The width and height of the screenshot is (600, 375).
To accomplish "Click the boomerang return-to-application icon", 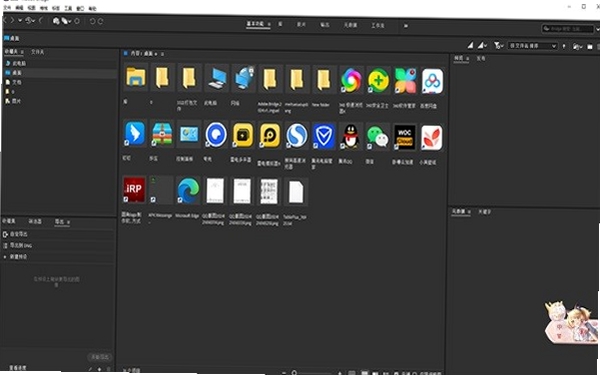I will (41, 21).
